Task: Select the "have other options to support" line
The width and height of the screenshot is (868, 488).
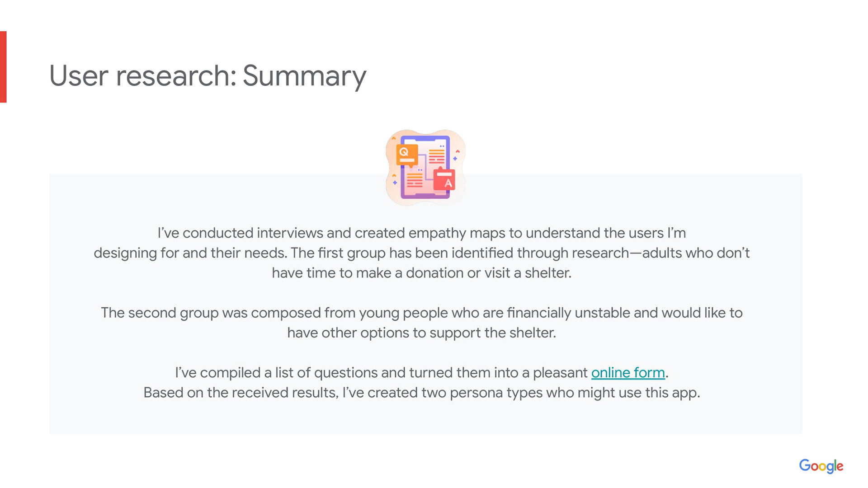Action: coord(421,333)
